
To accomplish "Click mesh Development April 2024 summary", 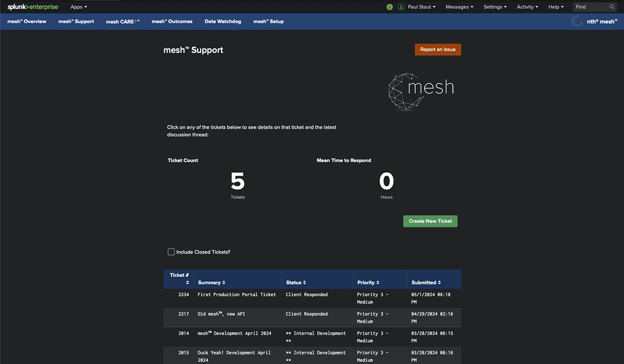I will (235, 333).
